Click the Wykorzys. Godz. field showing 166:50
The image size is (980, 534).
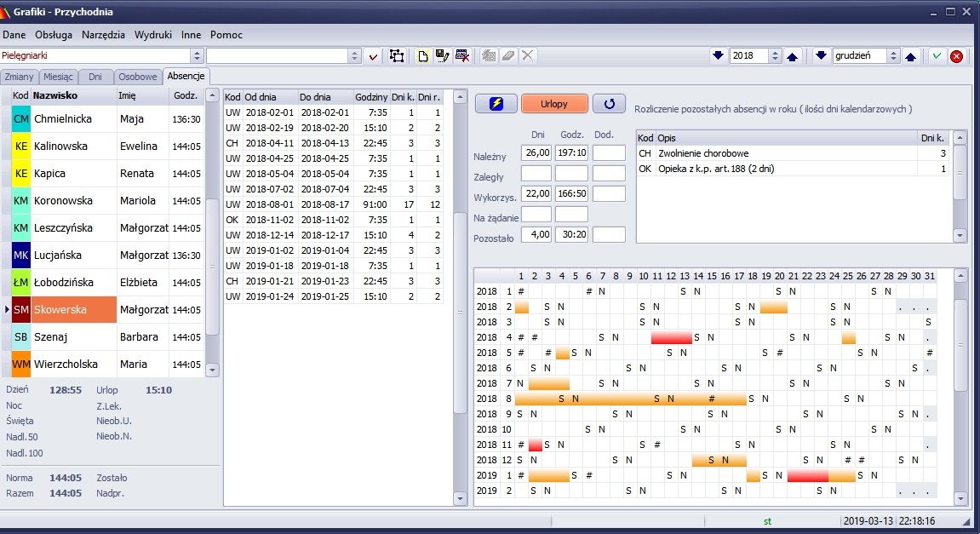[572, 194]
